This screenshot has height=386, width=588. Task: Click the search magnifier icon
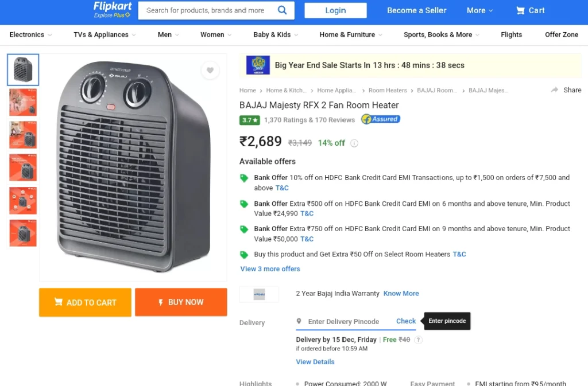tap(282, 10)
